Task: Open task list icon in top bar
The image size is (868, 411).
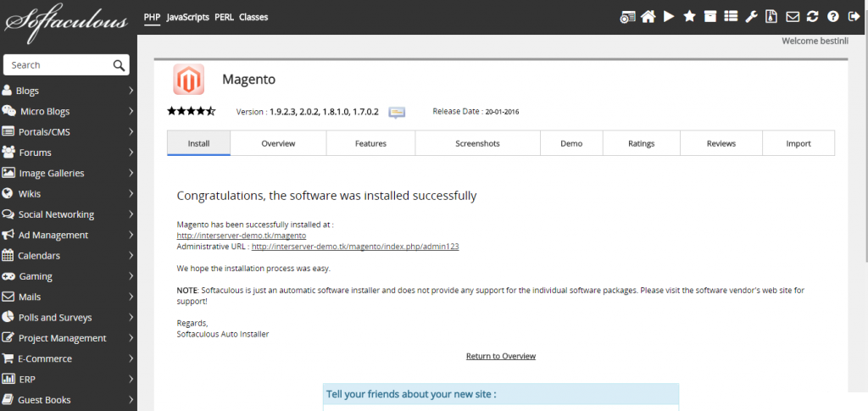Action: (x=731, y=17)
